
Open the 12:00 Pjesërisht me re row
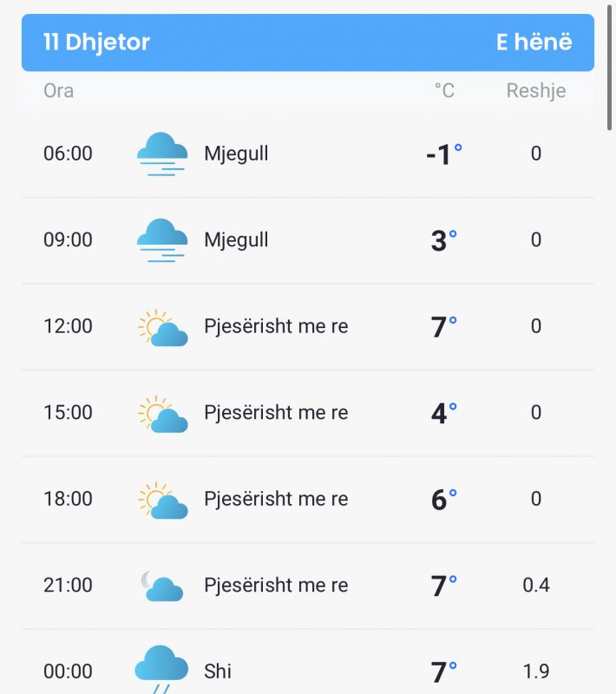coord(308,327)
